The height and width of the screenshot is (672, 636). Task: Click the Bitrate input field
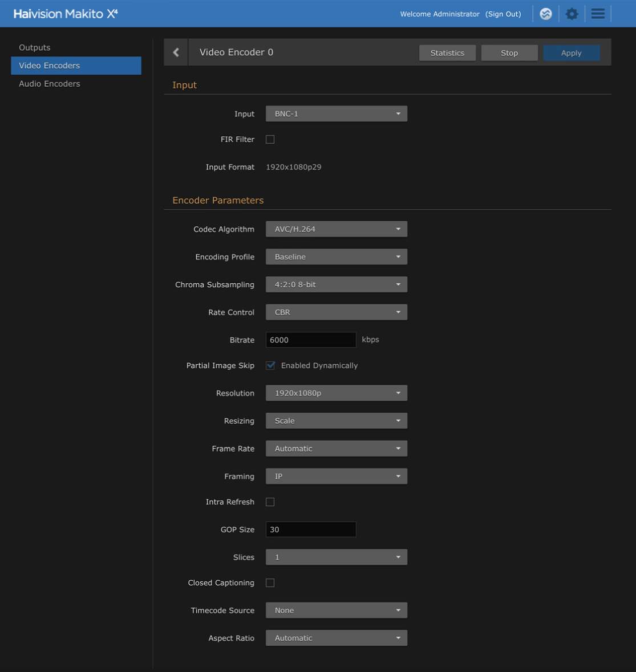pyautogui.click(x=311, y=340)
